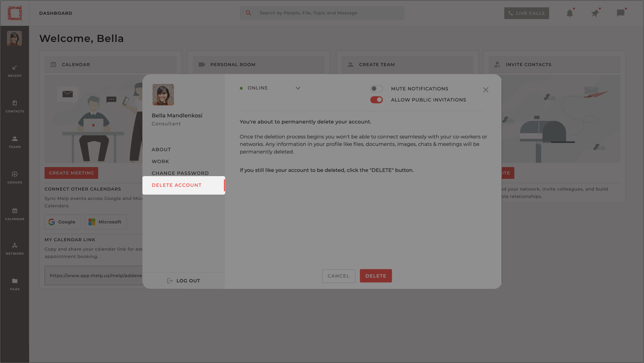Open Calendar in the sidebar

click(x=15, y=214)
